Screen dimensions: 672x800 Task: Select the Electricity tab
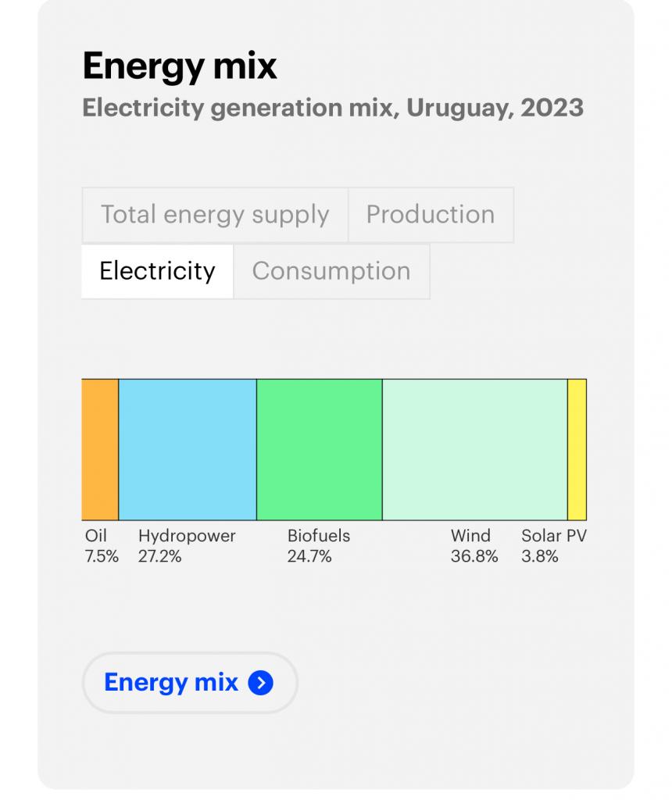click(x=157, y=271)
